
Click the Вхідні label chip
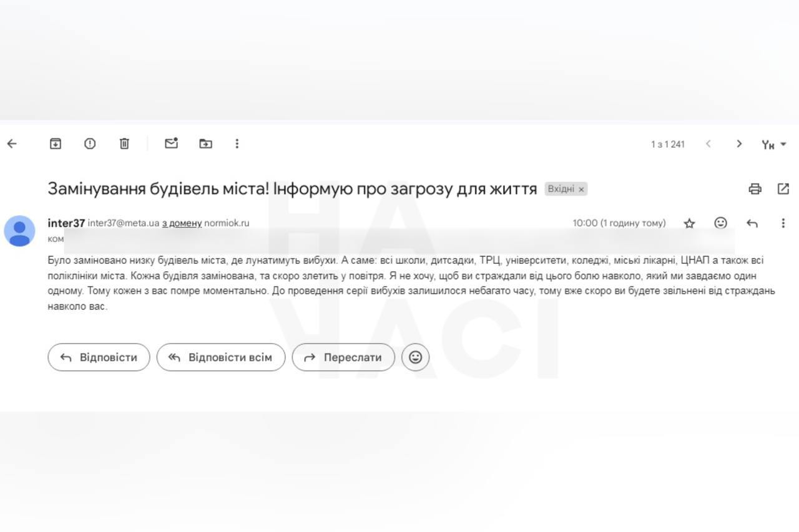(x=561, y=189)
